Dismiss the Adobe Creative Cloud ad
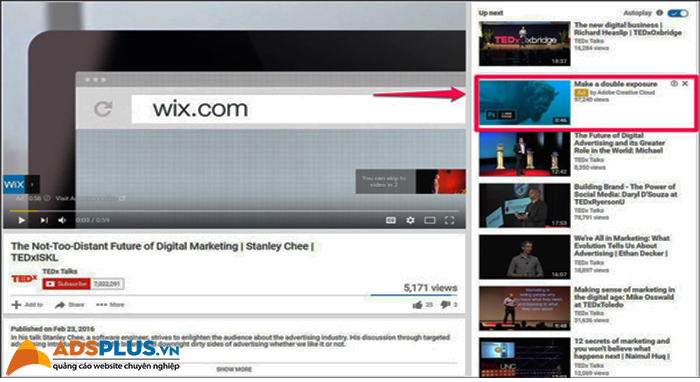 [x=685, y=83]
